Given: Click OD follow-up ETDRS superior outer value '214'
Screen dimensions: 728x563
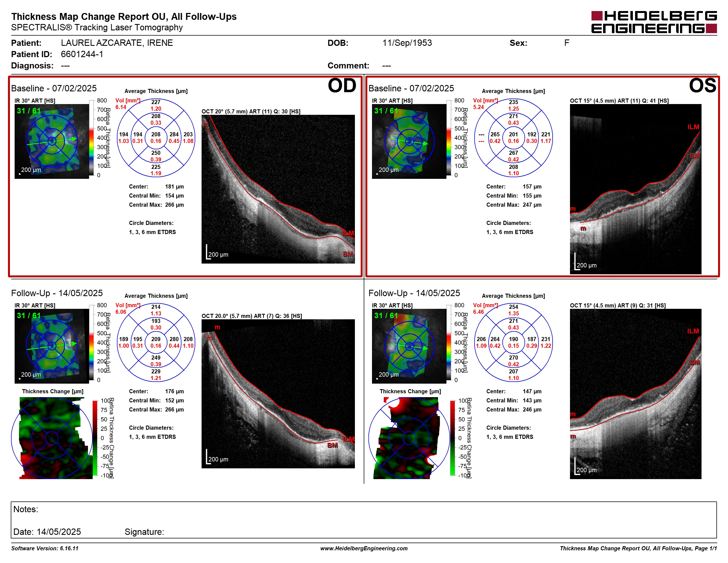Looking at the screenshot, I should (156, 307).
